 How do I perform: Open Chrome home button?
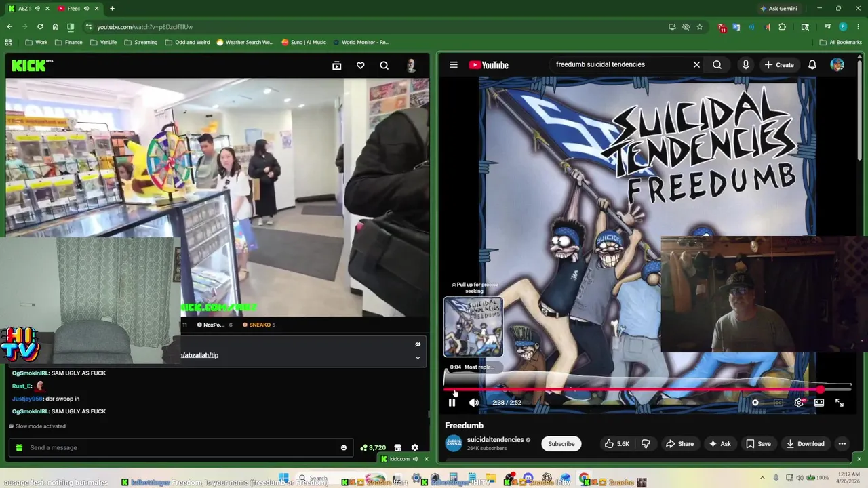point(55,27)
